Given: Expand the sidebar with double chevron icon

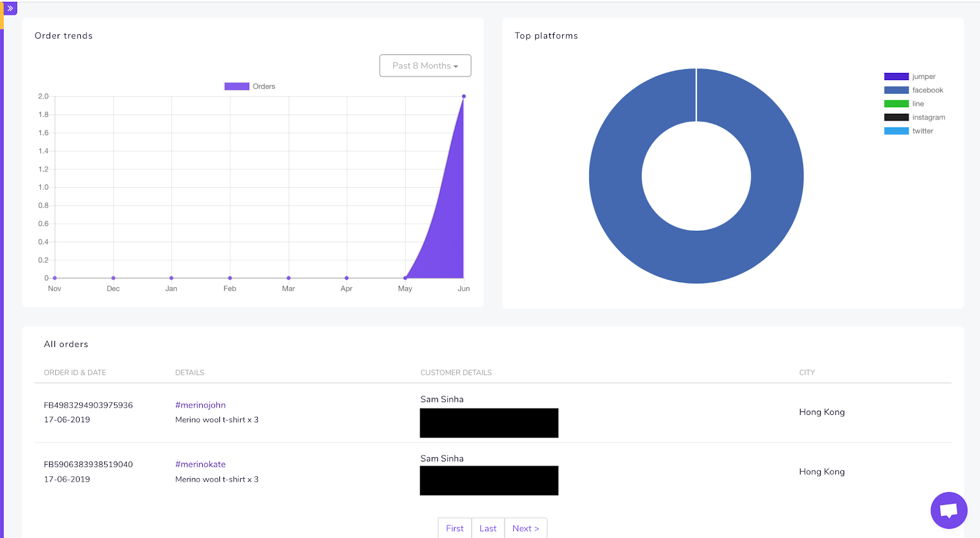Looking at the screenshot, I should [10, 9].
